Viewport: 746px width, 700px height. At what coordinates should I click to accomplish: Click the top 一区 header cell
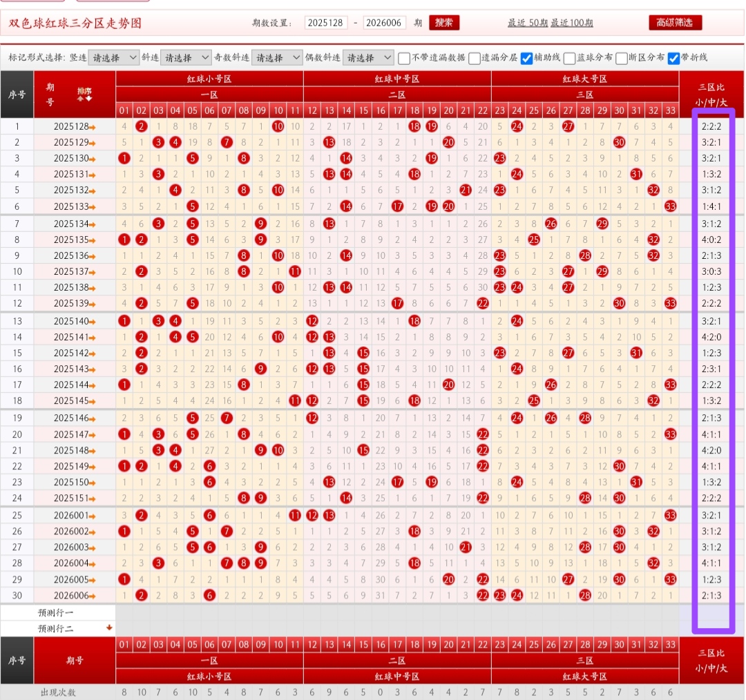click(209, 95)
